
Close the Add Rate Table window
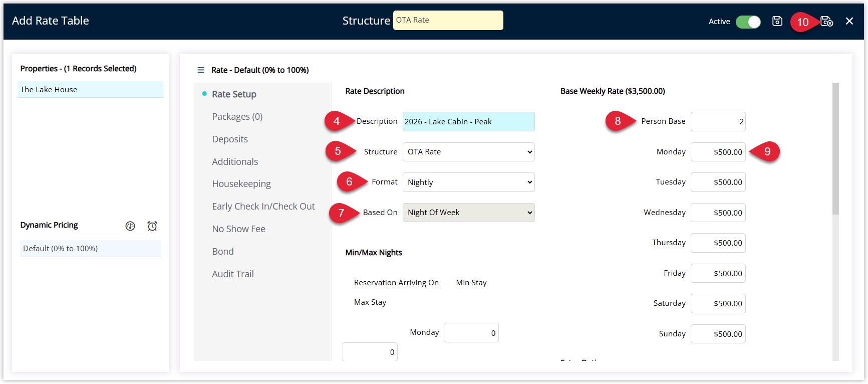849,21
